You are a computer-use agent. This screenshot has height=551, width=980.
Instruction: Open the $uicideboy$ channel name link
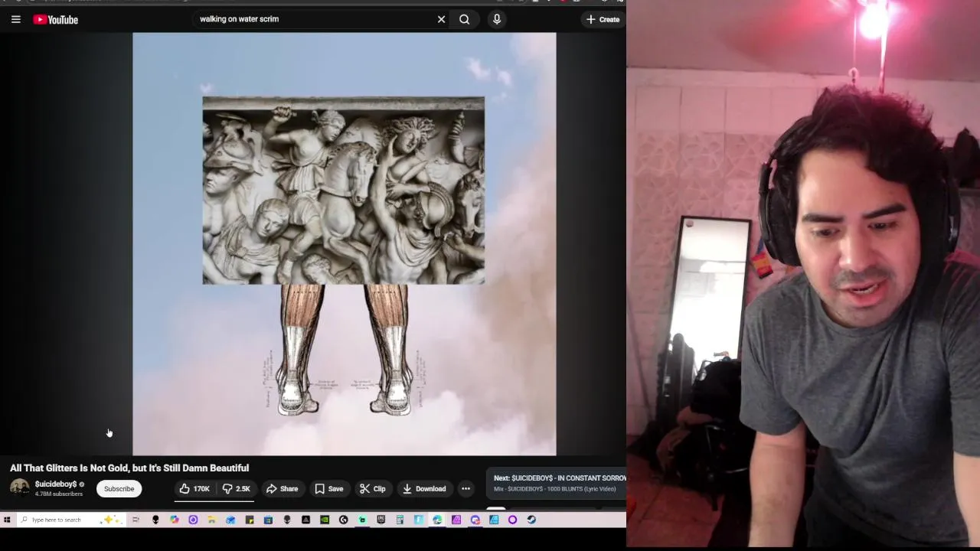[56, 484]
